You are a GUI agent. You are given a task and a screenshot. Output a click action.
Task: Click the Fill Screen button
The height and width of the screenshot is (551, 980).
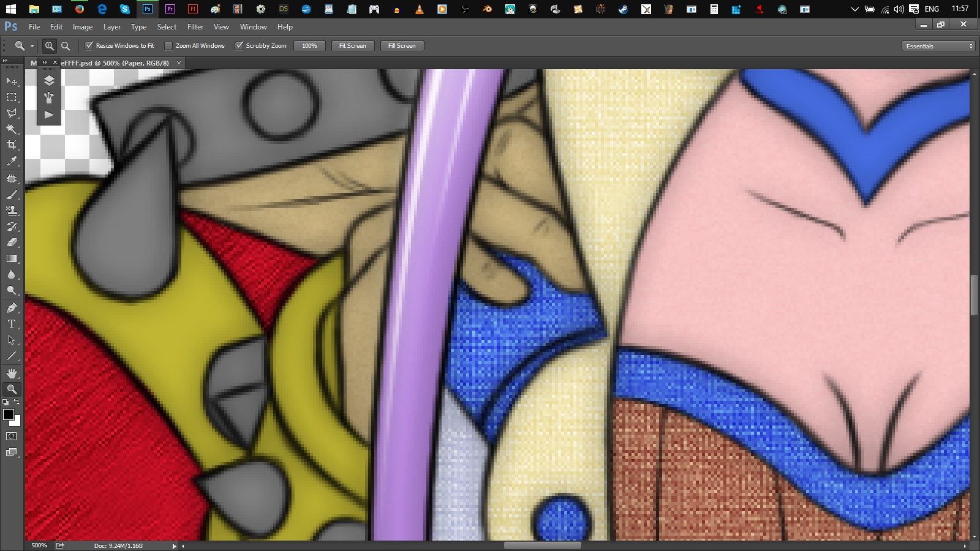tap(402, 46)
